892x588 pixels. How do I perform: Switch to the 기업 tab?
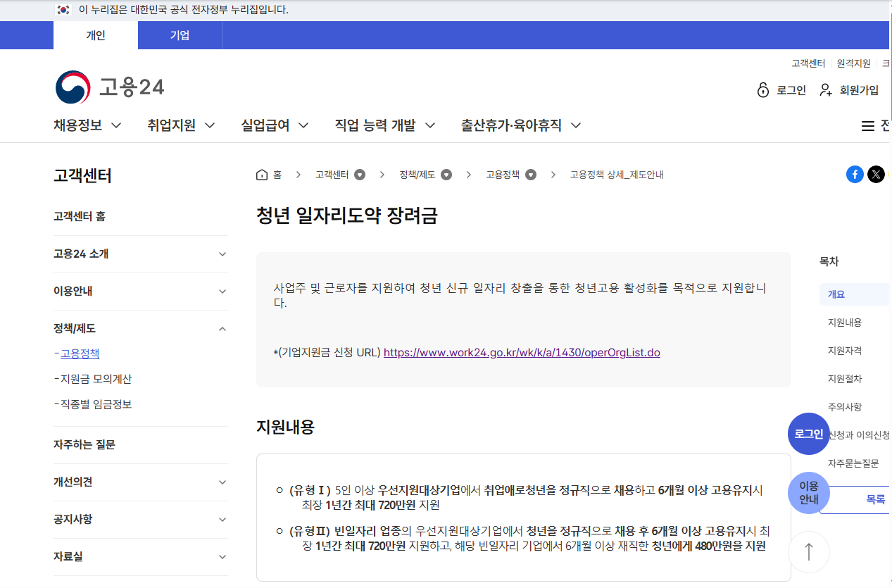180,35
